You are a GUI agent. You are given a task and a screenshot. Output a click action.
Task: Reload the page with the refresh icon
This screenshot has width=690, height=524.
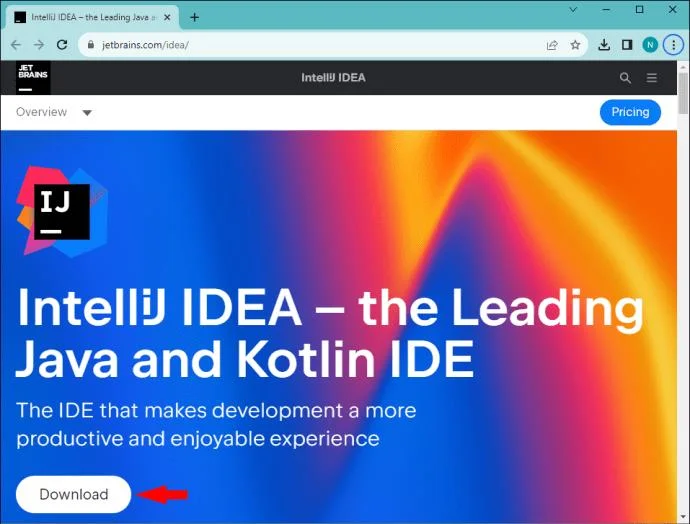[62, 44]
